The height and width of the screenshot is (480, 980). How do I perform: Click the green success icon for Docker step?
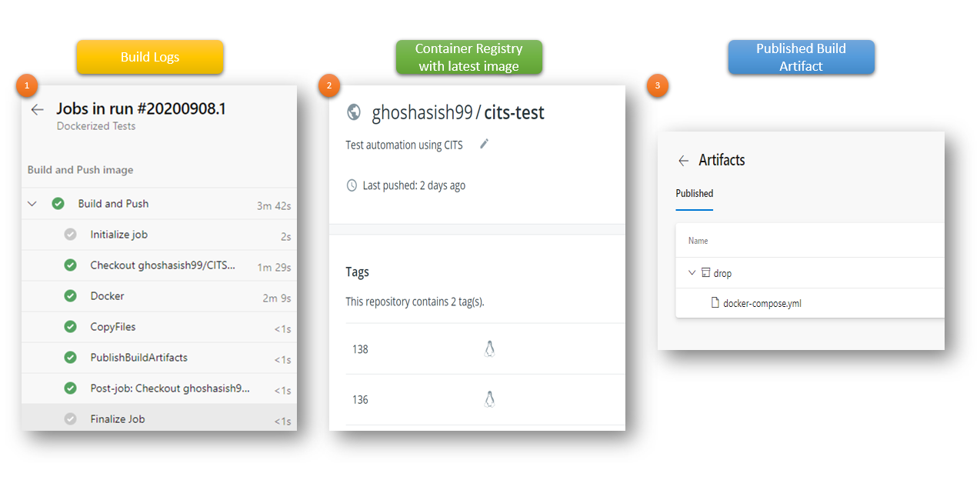pos(70,296)
